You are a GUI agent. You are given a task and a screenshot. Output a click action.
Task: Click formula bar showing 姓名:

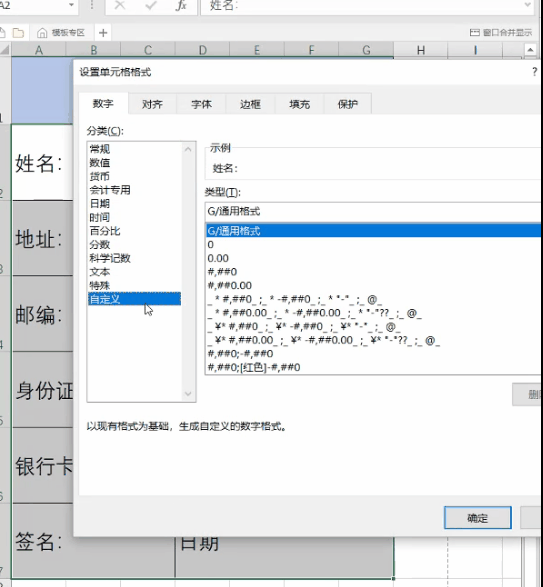tap(361, 6)
